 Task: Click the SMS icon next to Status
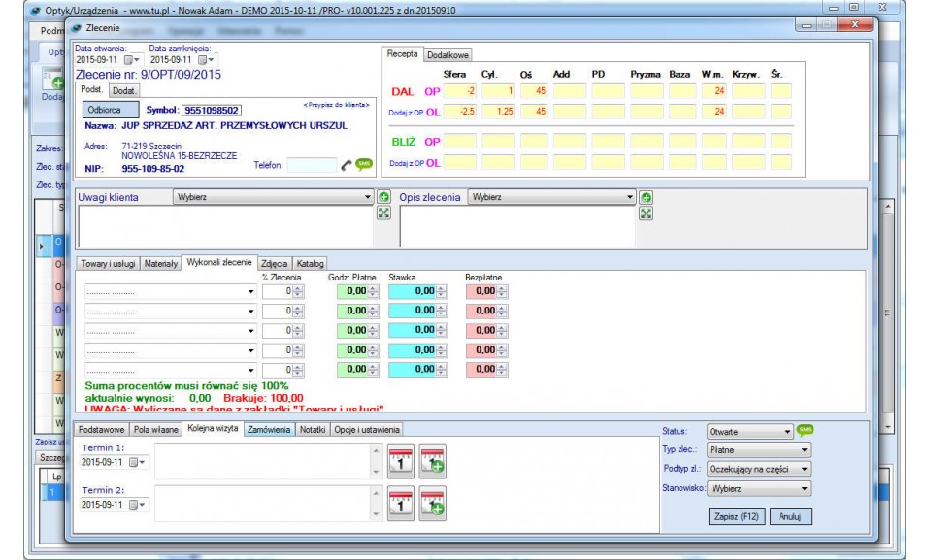[x=805, y=431]
